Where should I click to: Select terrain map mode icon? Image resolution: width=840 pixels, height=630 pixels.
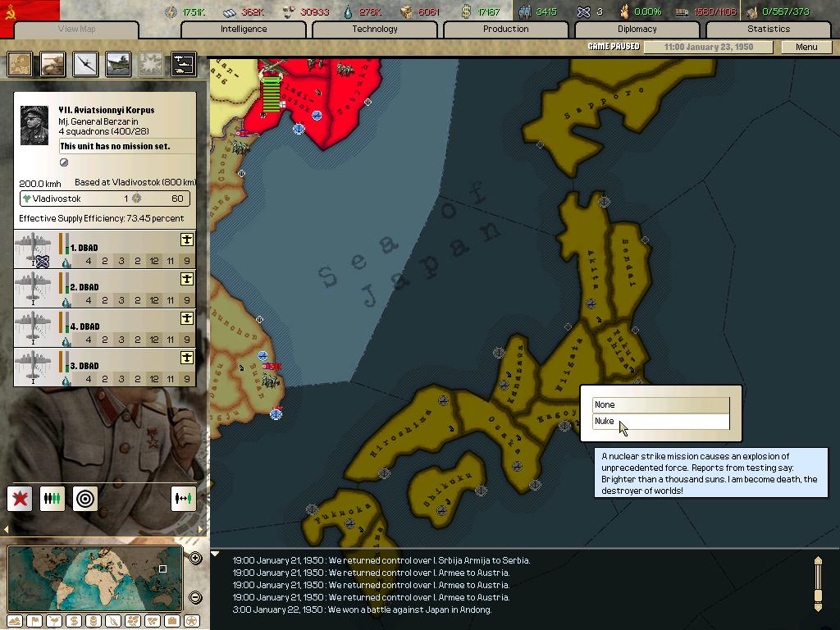coord(15,622)
